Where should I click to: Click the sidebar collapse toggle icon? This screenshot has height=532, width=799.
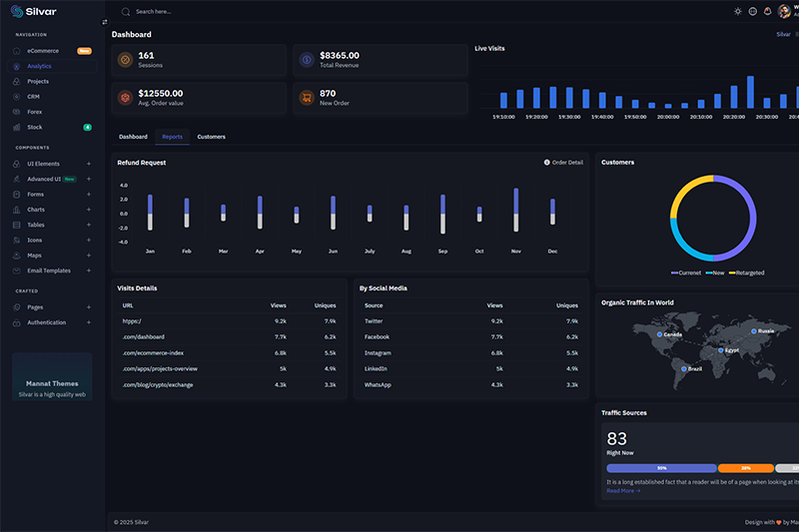[105, 21]
